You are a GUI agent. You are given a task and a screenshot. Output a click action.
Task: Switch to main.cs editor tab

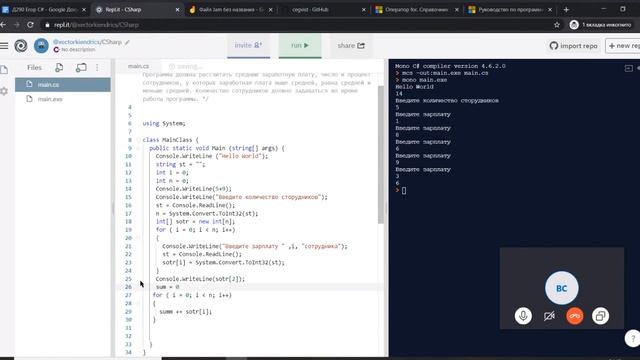click(138, 66)
